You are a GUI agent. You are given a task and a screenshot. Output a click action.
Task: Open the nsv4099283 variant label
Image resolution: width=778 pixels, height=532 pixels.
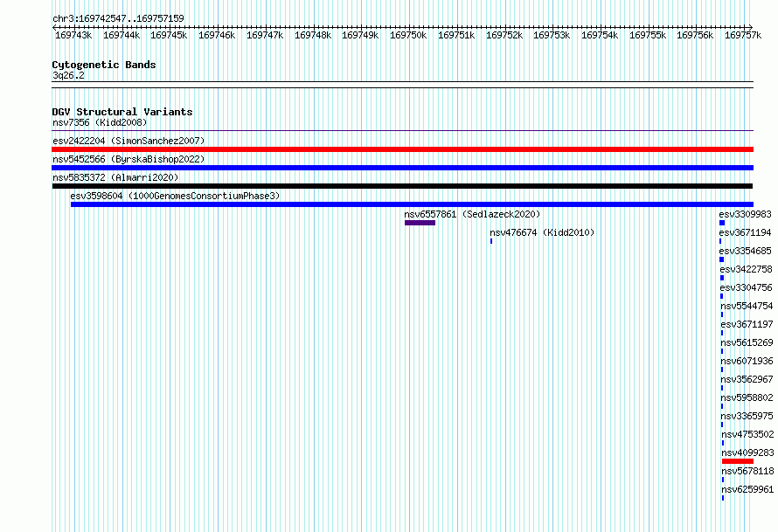tap(747, 453)
